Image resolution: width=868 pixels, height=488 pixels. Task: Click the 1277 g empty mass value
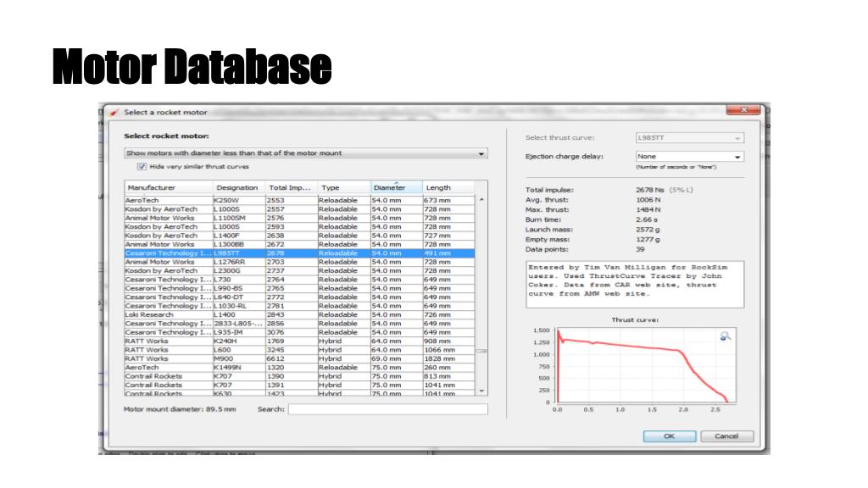pos(648,240)
